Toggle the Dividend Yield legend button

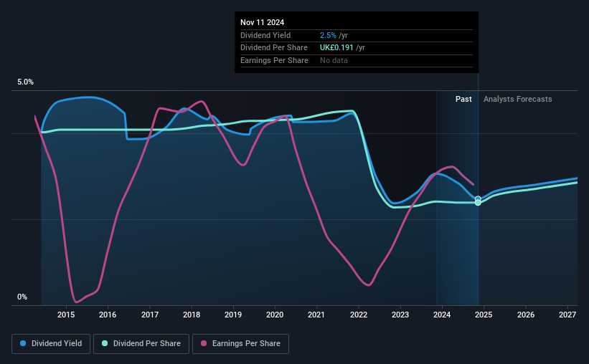click(x=51, y=344)
